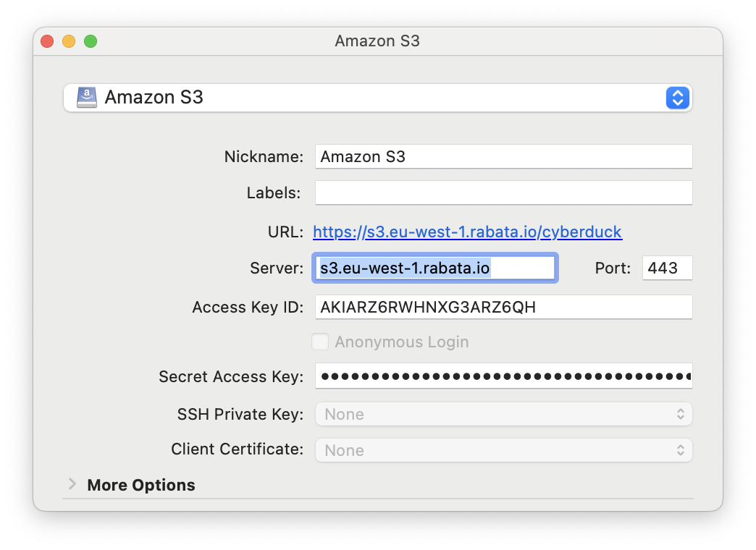756x550 pixels.
Task: Click the disclosure triangle next to More Options
Action: click(x=72, y=485)
